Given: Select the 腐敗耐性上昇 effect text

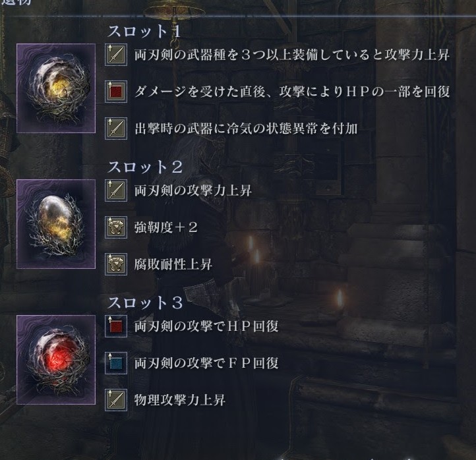Looking at the screenshot, I should [173, 264].
